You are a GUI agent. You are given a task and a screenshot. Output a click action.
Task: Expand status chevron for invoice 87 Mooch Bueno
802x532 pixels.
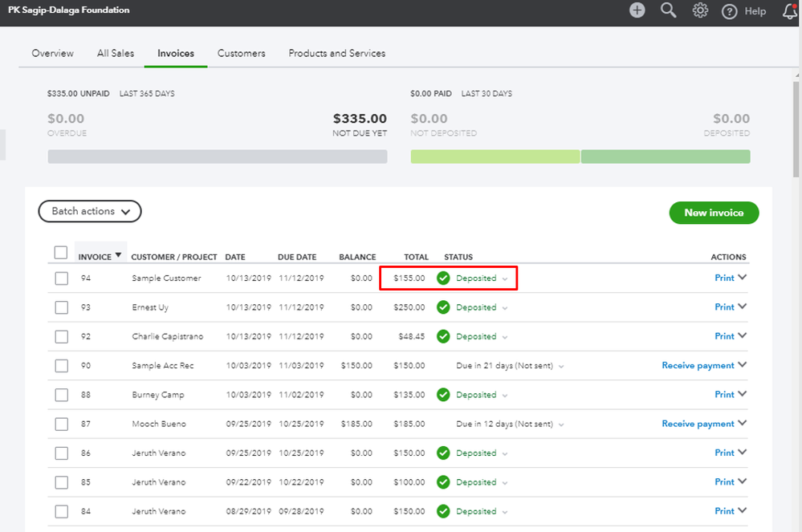[560, 424]
